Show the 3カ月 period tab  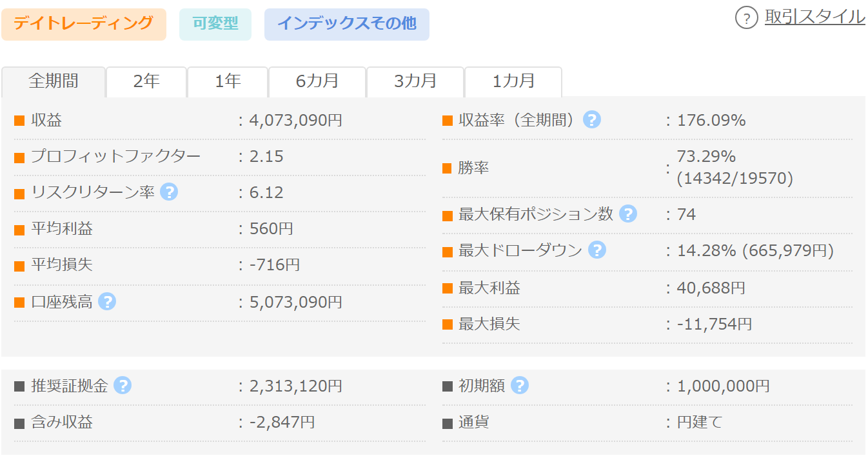(x=415, y=81)
